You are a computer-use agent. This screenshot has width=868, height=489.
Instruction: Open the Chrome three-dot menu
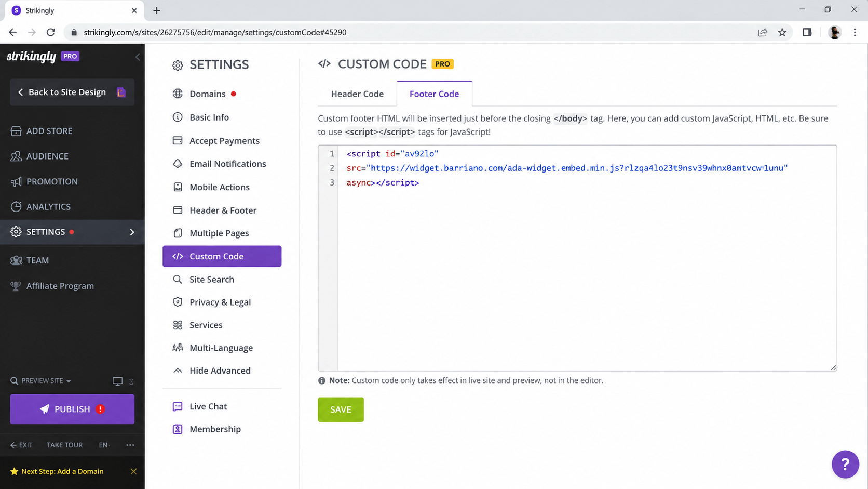[855, 32]
